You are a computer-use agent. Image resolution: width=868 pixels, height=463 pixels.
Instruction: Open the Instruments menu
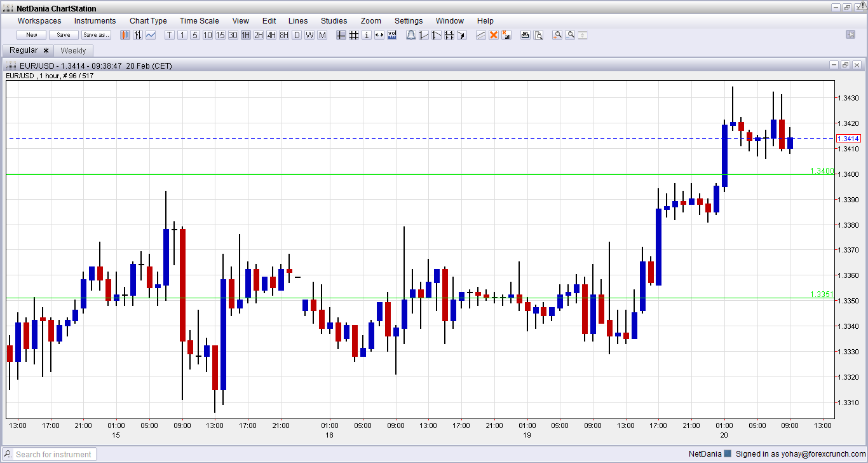coord(95,21)
